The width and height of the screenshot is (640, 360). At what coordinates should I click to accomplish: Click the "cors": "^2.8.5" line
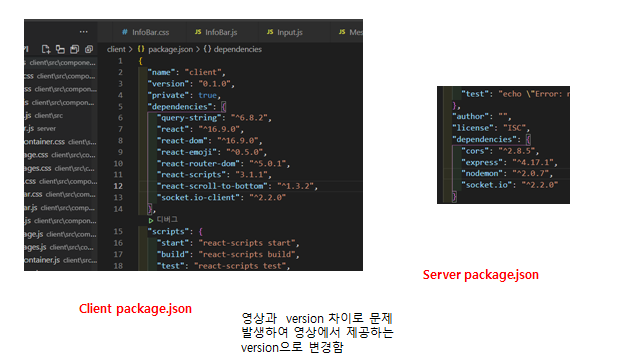point(500,151)
